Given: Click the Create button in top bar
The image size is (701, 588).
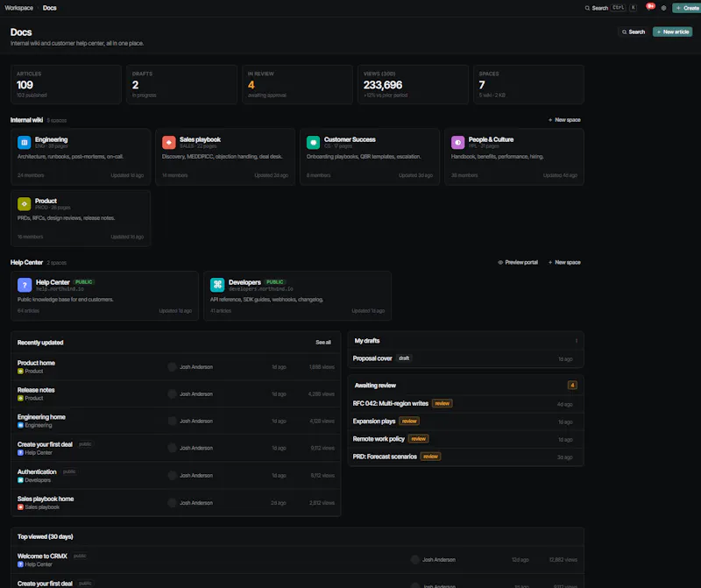Looking at the screenshot, I should (687, 8).
